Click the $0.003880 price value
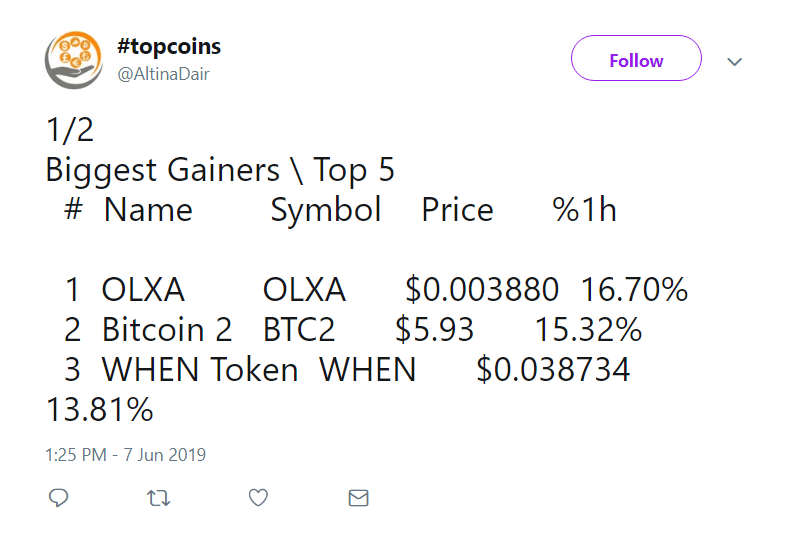Viewport: 788px width, 533px height. coord(482,290)
